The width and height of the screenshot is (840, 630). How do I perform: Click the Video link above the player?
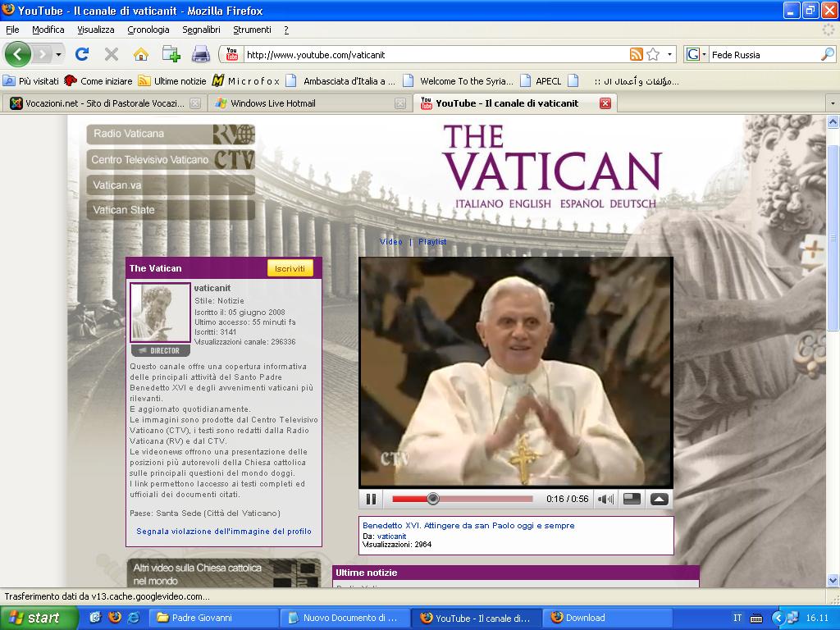391,242
